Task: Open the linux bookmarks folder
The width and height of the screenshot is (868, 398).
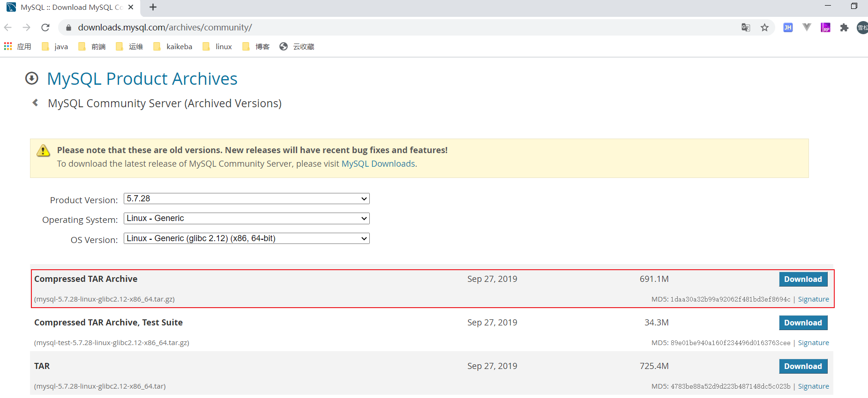Action: (x=217, y=46)
